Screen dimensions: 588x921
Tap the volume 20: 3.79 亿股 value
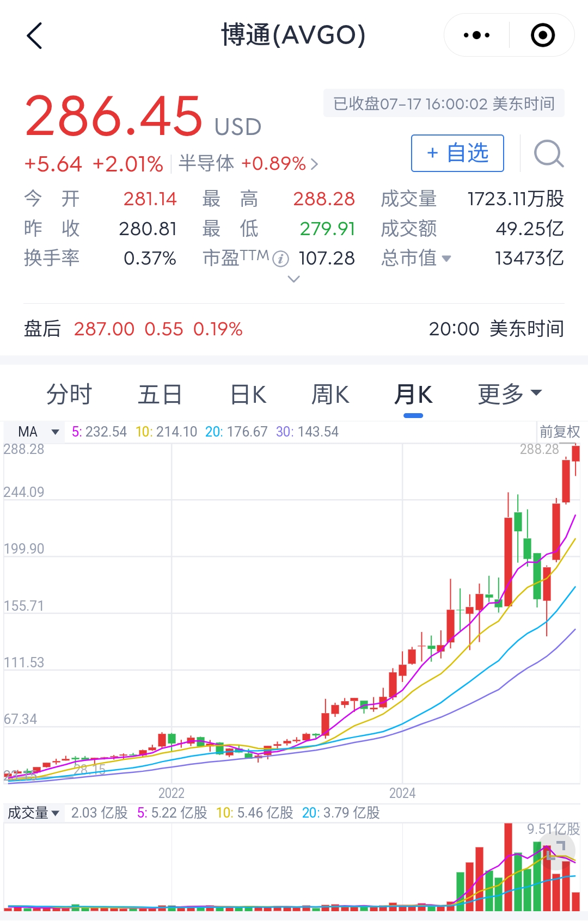pyautogui.click(x=341, y=813)
